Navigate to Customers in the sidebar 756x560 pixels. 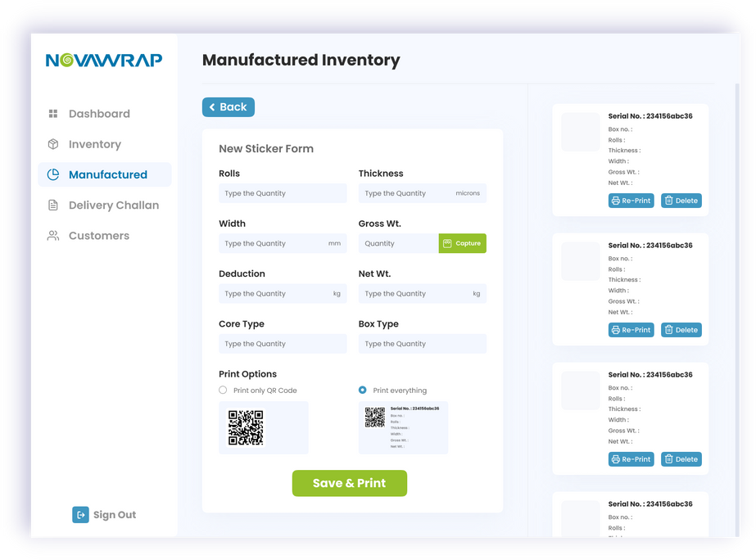(98, 236)
